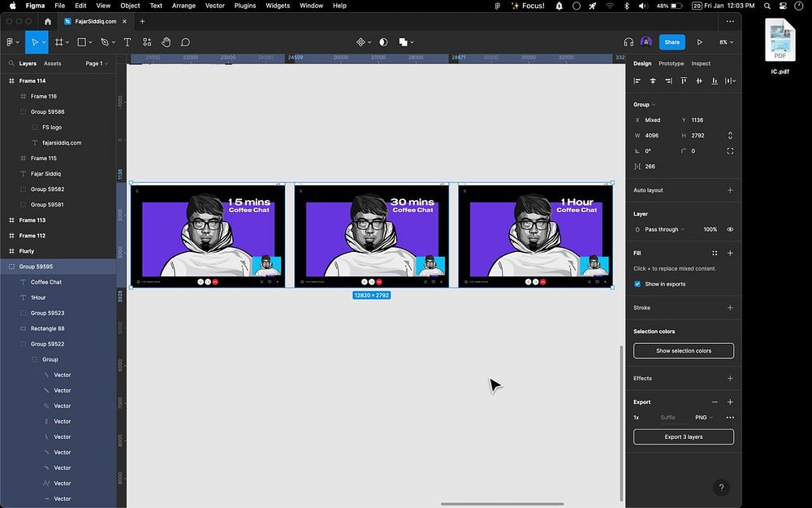Select the Rectangle shape tool
The height and width of the screenshot is (508, 812).
pos(81,42)
